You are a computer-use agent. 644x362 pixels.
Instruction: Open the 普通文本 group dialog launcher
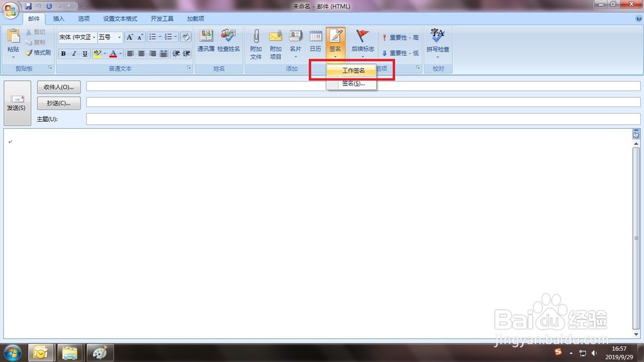coord(189,68)
